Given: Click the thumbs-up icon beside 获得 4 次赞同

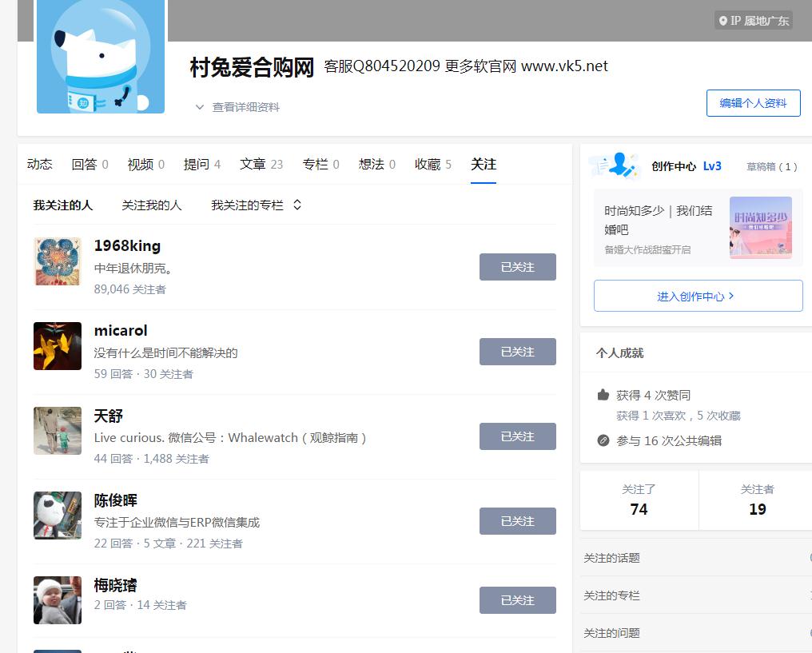Looking at the screenshot, I should coord(603,395).
